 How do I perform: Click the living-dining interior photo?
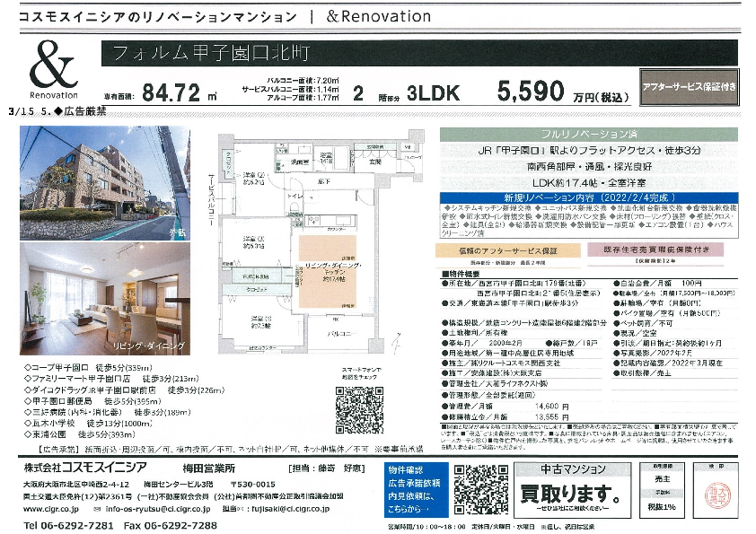(x=105, y=297)
